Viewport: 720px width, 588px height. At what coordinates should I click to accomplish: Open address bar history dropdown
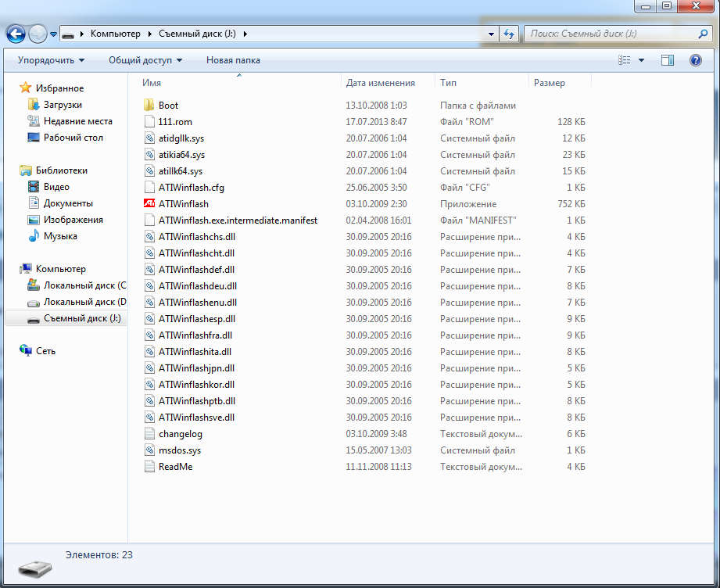[491, 34]
